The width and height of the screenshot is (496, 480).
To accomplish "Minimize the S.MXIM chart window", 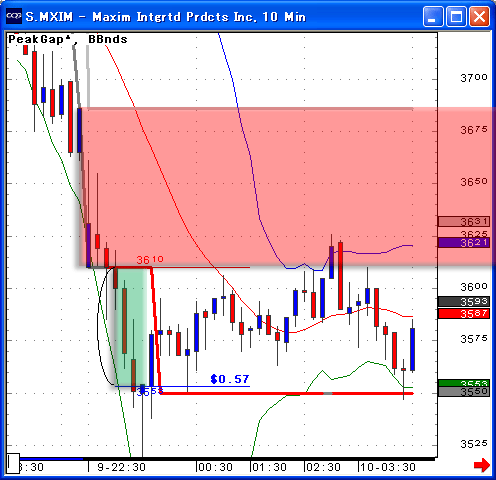I will pos(433,16).
